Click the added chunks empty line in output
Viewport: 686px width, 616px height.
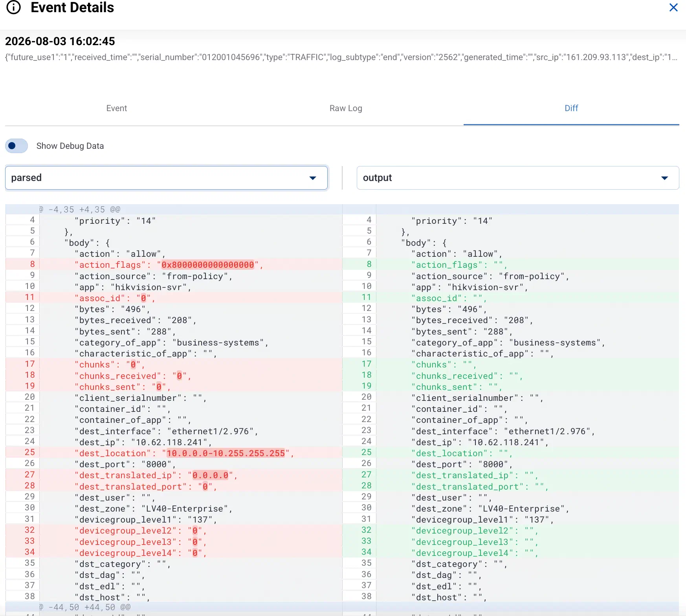(x=511, y=364)
